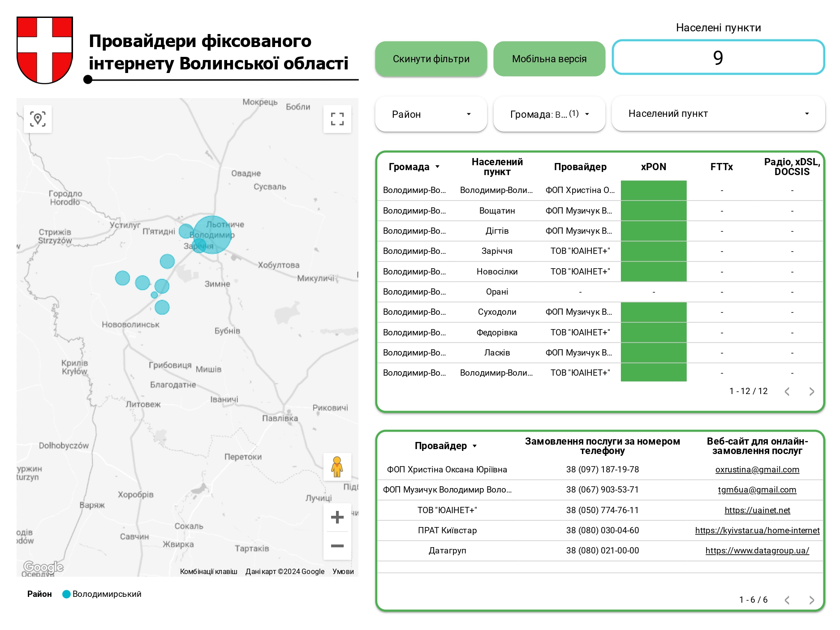Click Комбінації клавіш on the map footer
The height and width of the screenshot is (630, 840).
tap(209, 571)
